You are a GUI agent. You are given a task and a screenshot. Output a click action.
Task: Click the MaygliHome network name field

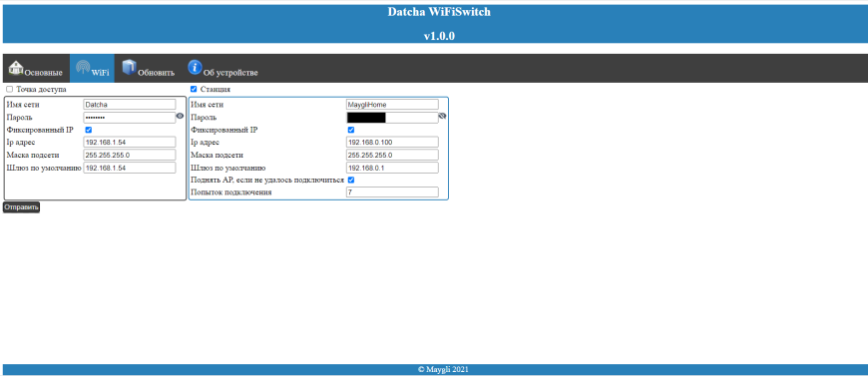point(392,104)
